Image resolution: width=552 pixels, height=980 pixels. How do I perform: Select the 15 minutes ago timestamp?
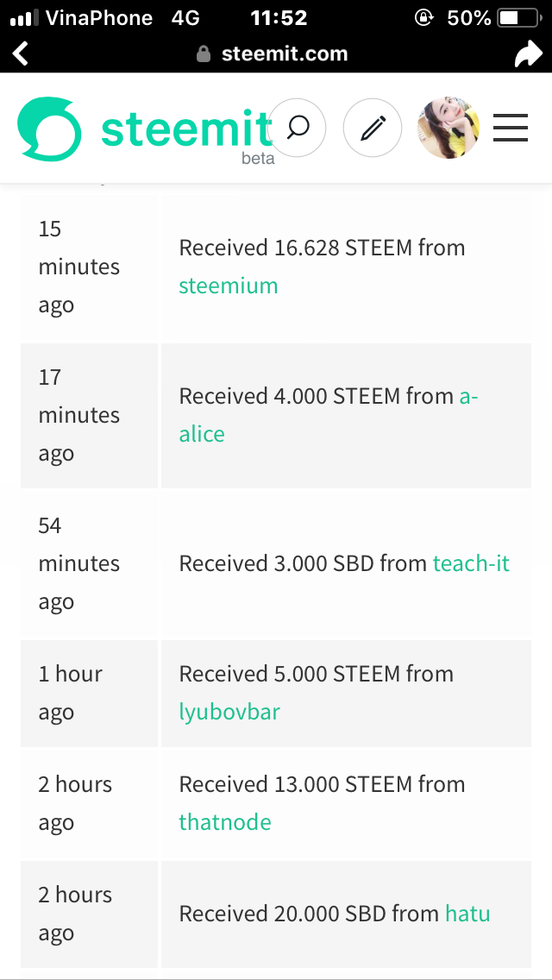[78, 267]
